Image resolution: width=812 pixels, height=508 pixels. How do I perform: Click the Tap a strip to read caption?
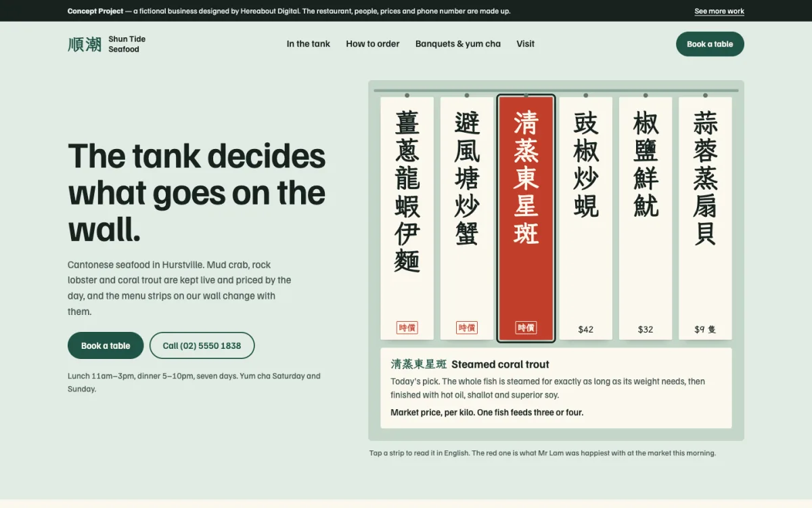[542, 453]
